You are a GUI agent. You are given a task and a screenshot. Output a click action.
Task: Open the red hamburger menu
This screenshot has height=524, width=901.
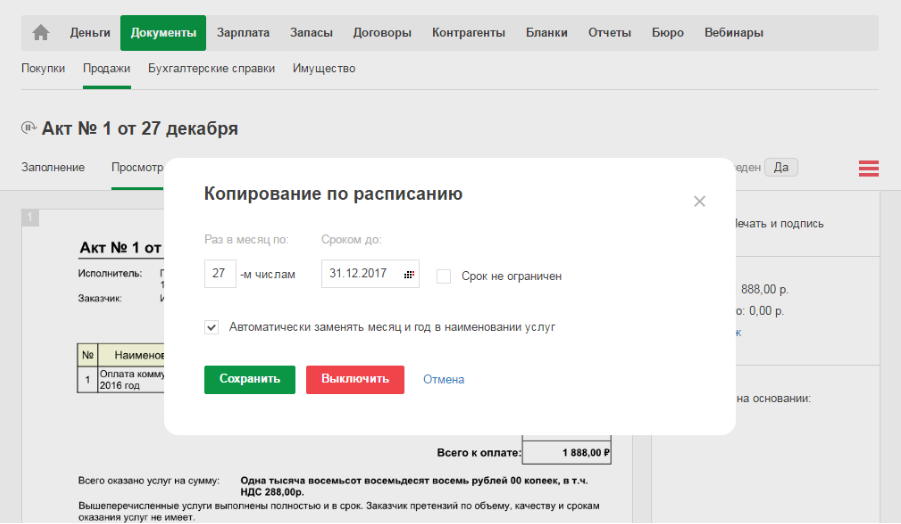[x=868, y=169]
